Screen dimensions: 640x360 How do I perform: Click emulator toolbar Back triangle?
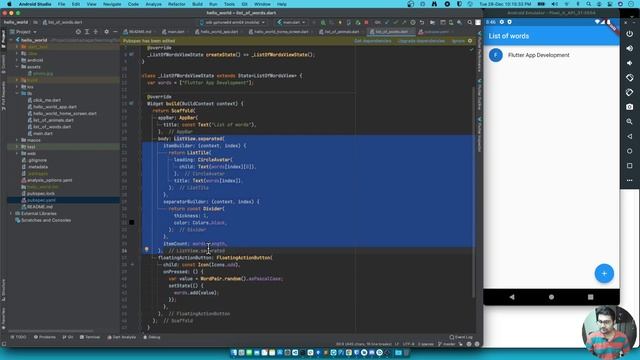(629, 136)
